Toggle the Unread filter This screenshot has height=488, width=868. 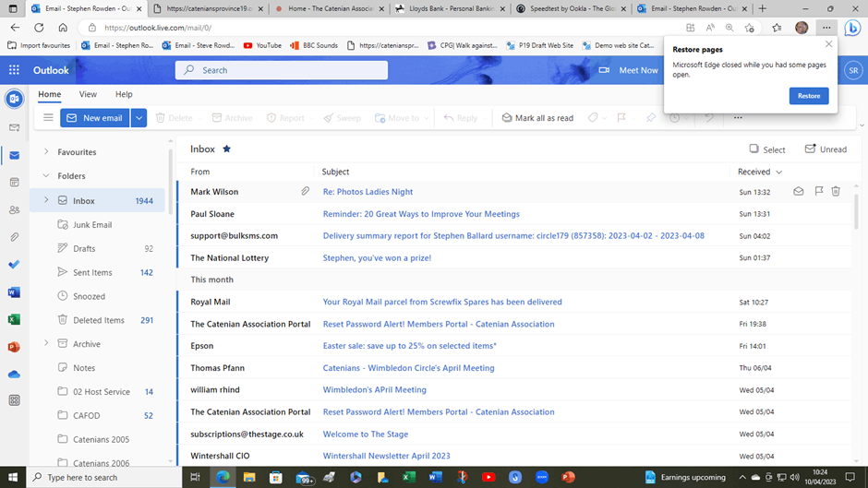(x=826, y=149)
